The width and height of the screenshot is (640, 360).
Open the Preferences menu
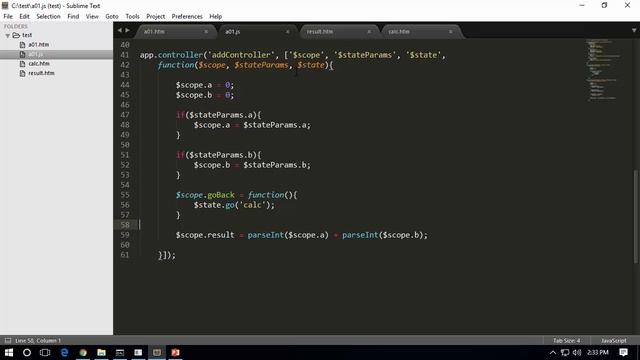[187, 16]
